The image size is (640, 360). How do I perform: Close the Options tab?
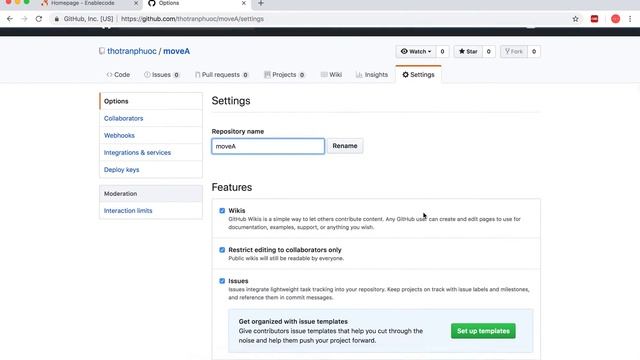tap(244, 3)
